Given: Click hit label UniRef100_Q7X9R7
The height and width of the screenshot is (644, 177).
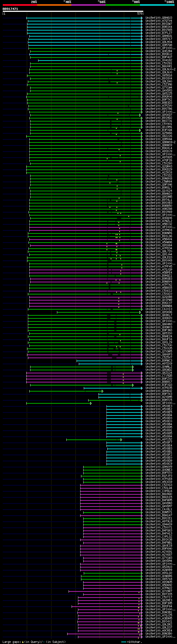Looking at the screenshot, I should point(159,591).
